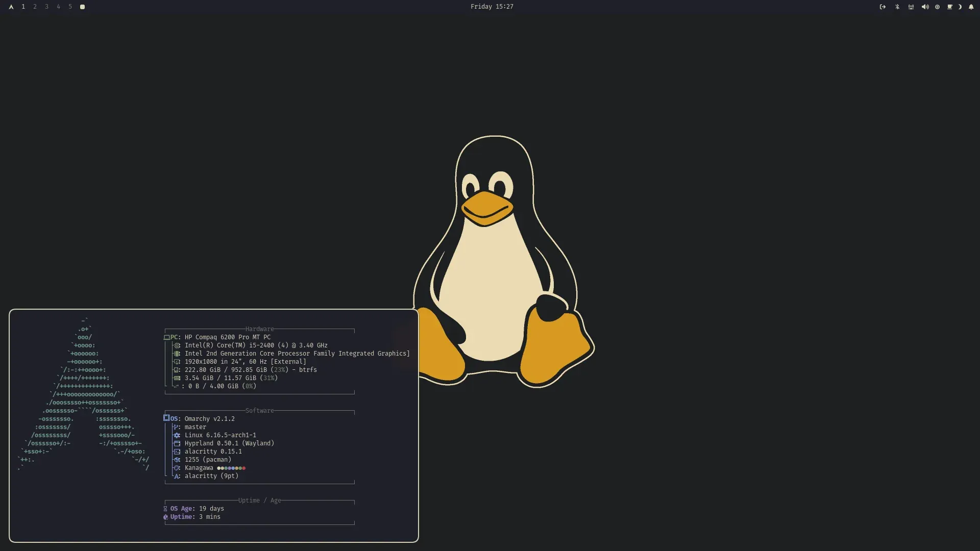Image resolution: width=980 pixels, height=551 pixels.
Task: Click the master branch text
Action: coord(195,427)
